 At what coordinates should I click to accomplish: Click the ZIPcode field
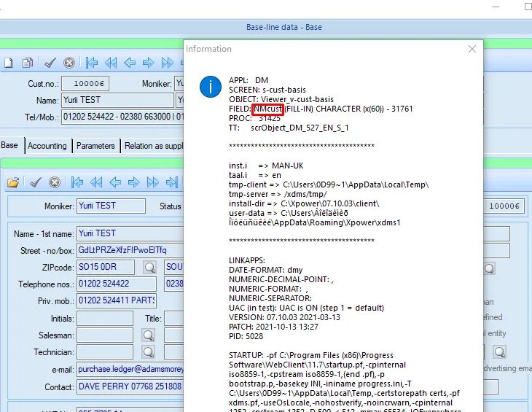tap(106, 267)
